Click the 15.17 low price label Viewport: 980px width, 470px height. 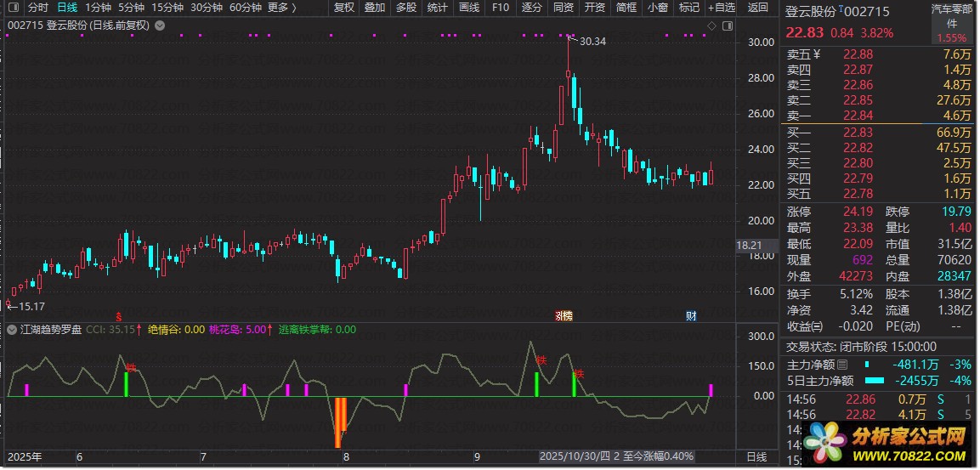click(32, 306)
